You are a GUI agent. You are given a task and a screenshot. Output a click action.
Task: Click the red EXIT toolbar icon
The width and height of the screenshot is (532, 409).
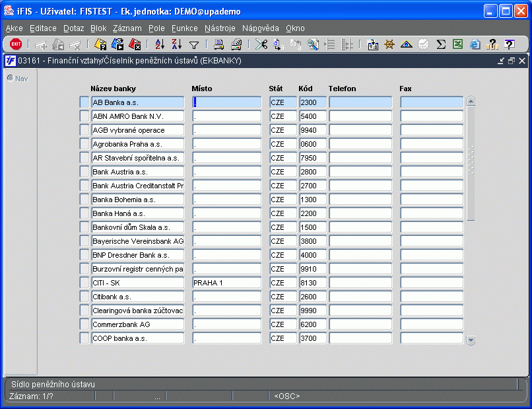click(16, 44)
